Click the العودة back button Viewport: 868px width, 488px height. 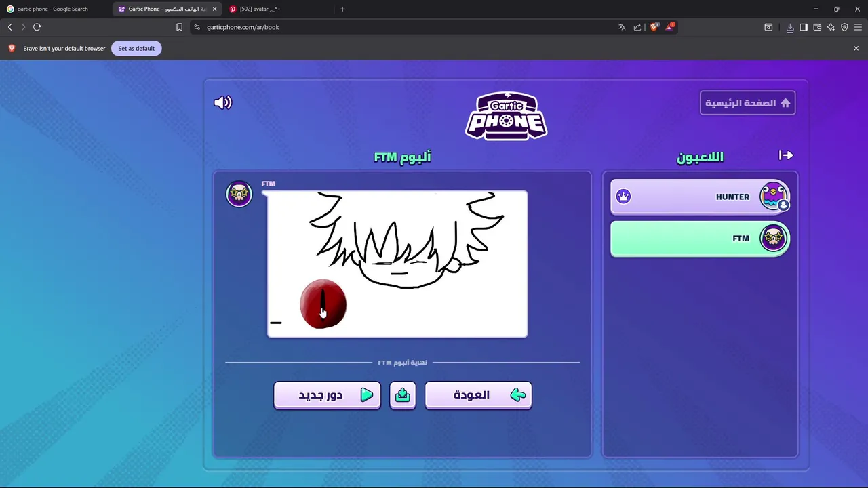coord(478,395)
